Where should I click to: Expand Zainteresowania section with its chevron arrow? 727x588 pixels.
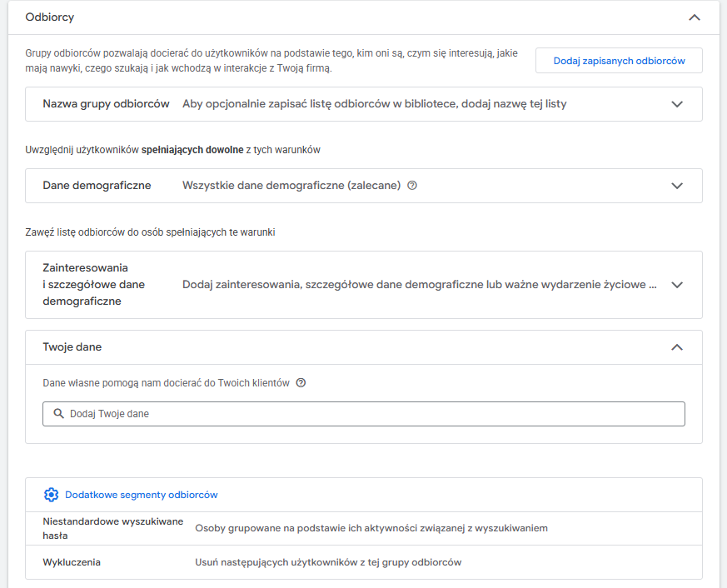coord(677,285)
